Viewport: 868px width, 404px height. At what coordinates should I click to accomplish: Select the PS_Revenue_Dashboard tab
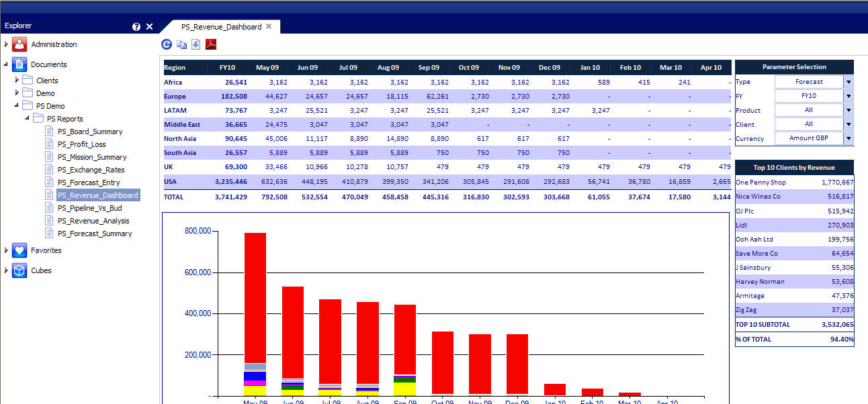(221, 27)
